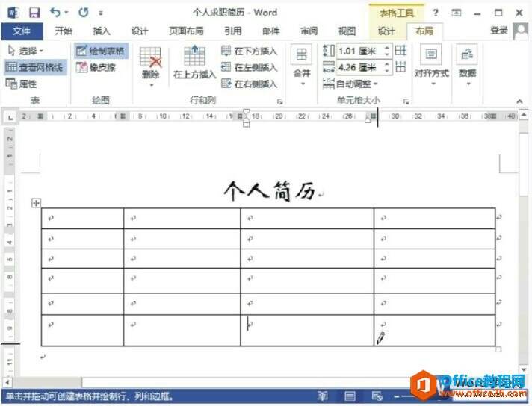Open Ribbon Display Options
Viewport: 532px width, 406px height.
tap(457, 13)
